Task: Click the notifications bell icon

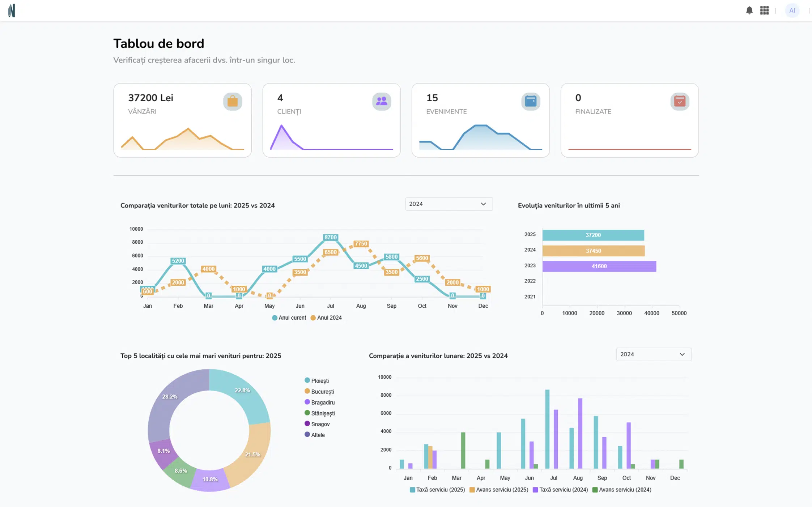Action: (x=749, y=10)
